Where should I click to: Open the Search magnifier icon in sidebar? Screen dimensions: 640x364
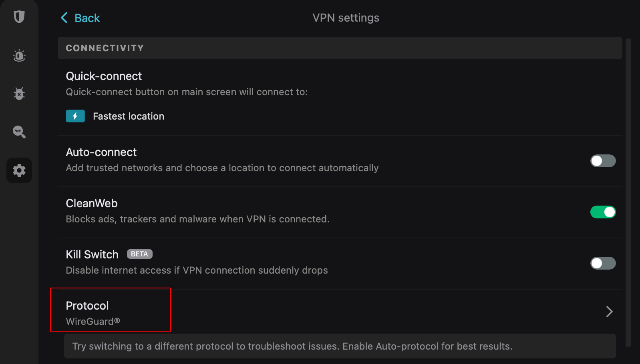tap(19, 132)
